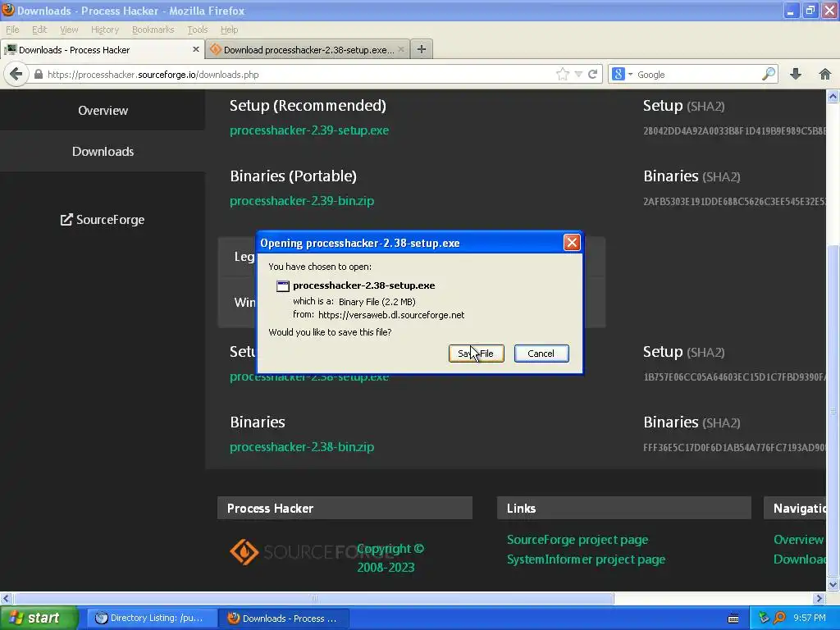Click the green network tray icon

[764, 618]
